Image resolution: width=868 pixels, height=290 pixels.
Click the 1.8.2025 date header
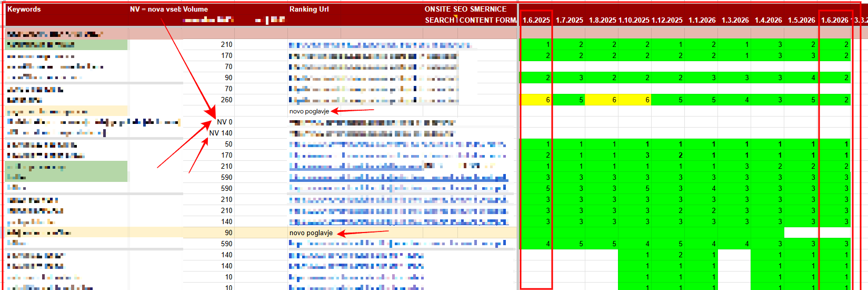[x=602, y=20]
